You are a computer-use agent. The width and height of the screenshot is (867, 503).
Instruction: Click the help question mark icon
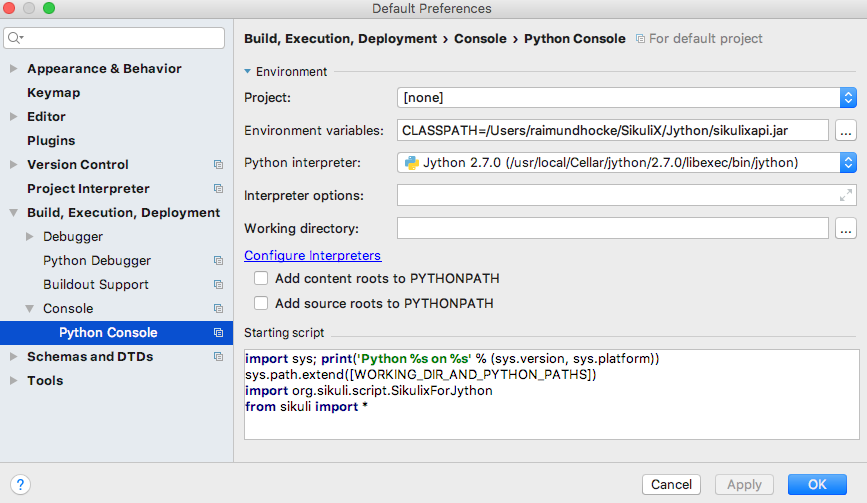[20, 485]
